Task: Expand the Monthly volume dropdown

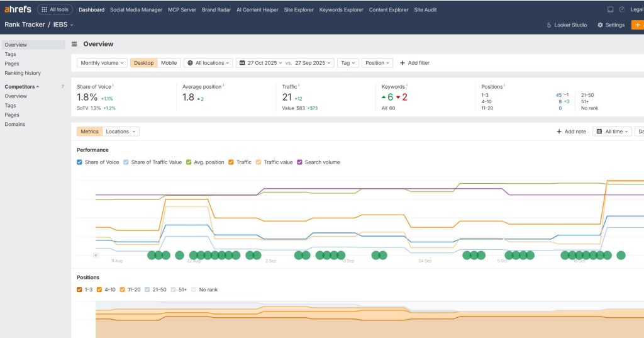Action: pyautogui.click(x=103, y=63)
